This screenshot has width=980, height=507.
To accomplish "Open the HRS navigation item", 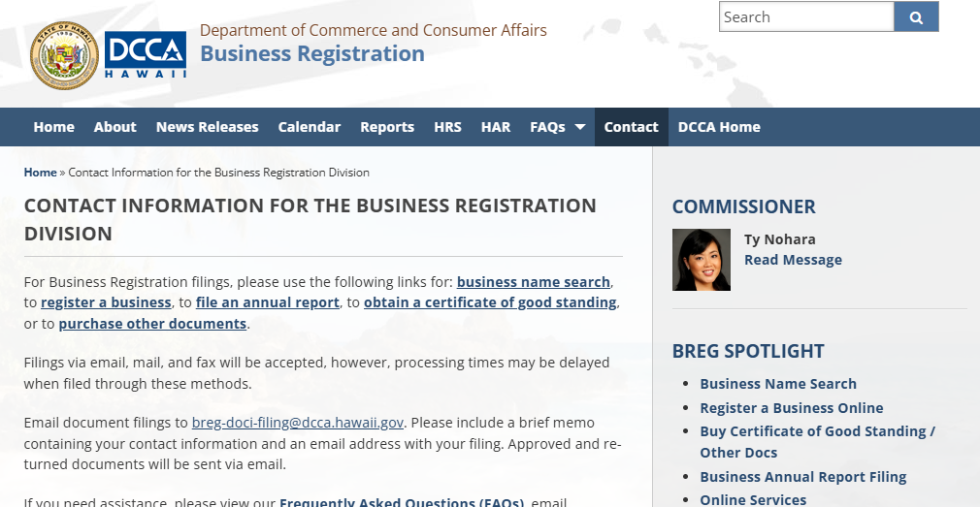I will pos(447,127).
